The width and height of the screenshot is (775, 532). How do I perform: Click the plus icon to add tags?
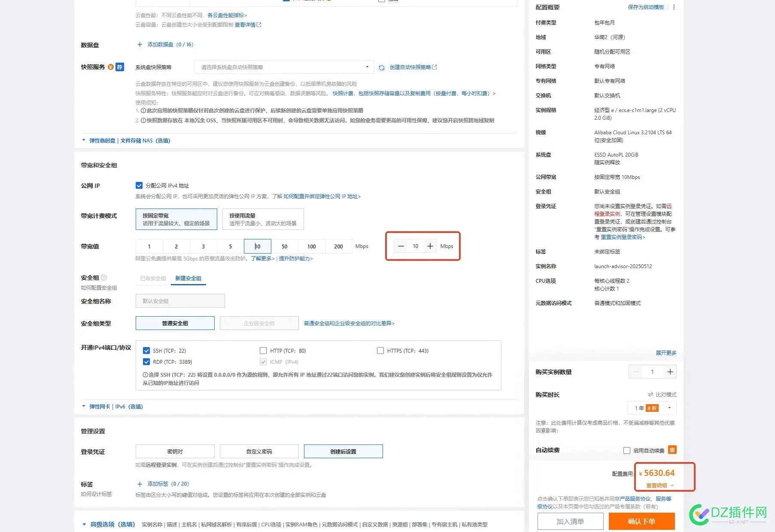coord(140,484)
